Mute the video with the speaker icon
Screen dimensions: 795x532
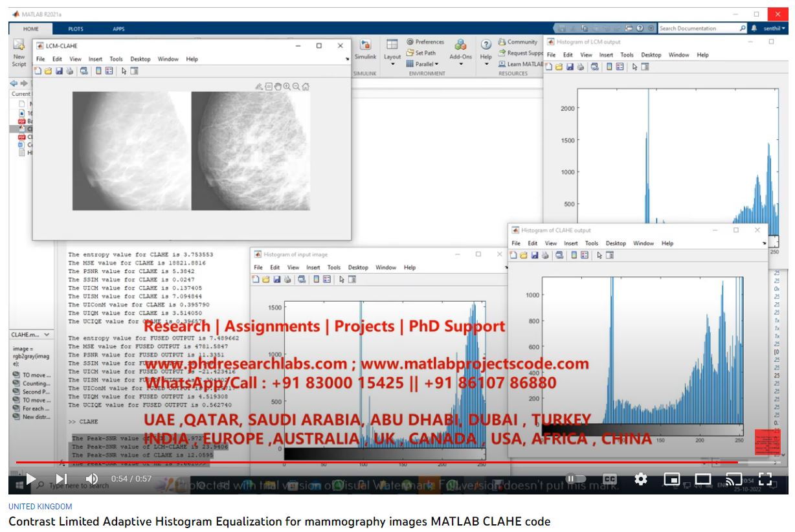coord(91,479)
